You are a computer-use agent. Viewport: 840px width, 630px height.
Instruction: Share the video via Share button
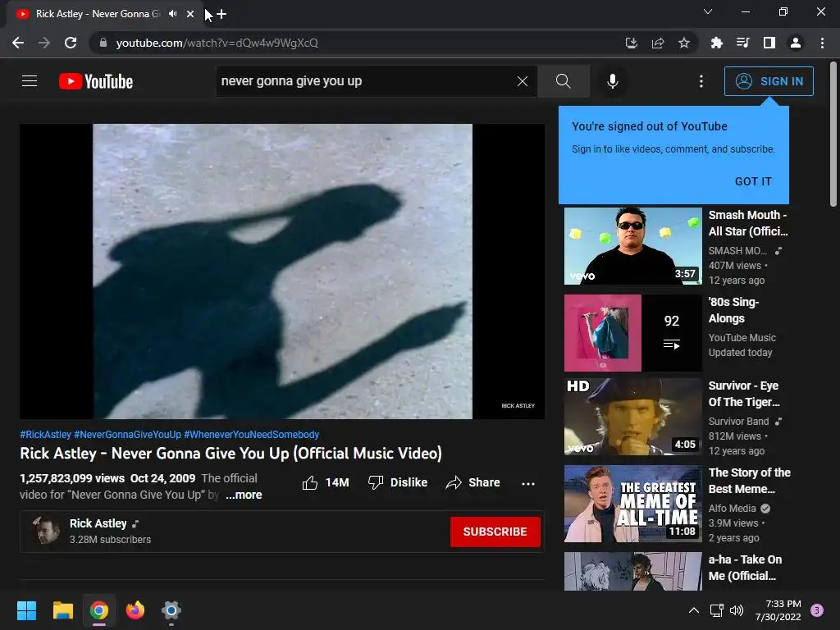point(472,482)
